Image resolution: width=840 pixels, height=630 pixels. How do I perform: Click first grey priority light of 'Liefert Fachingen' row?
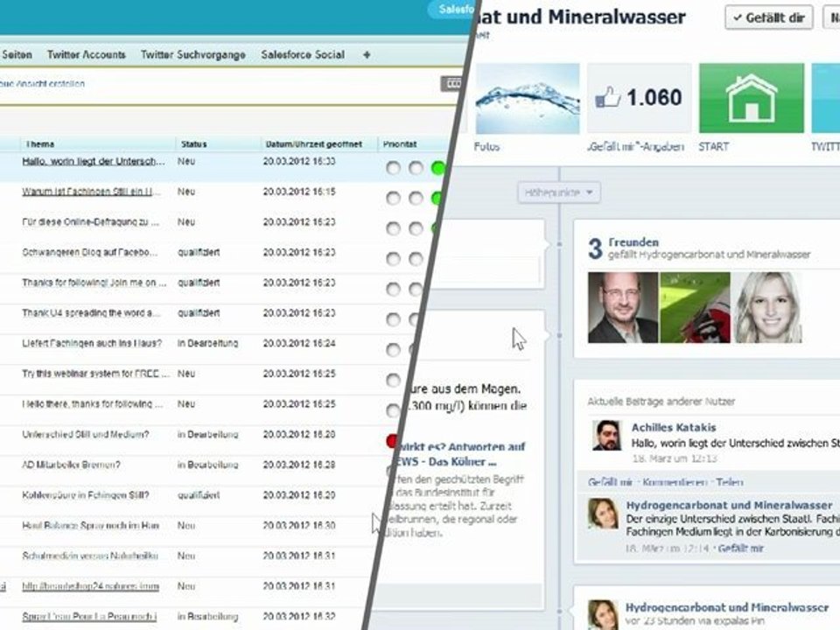pyautogui.click(x=393, y=350)
